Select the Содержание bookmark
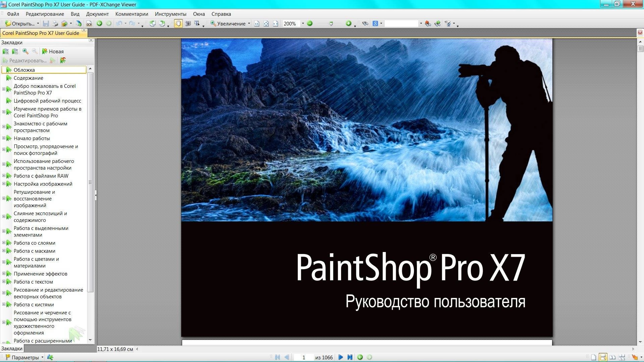The image size is (644, 362). tap(29, 78)
